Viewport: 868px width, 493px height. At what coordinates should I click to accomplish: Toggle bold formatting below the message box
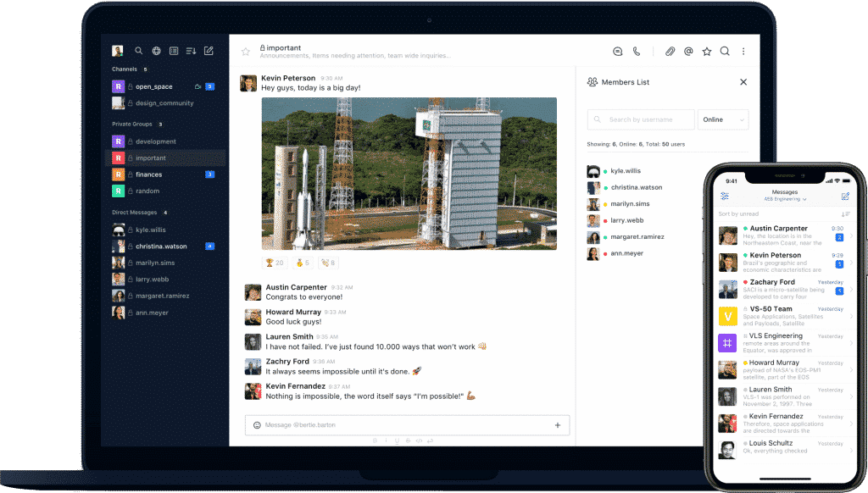[x=374, y=441]
